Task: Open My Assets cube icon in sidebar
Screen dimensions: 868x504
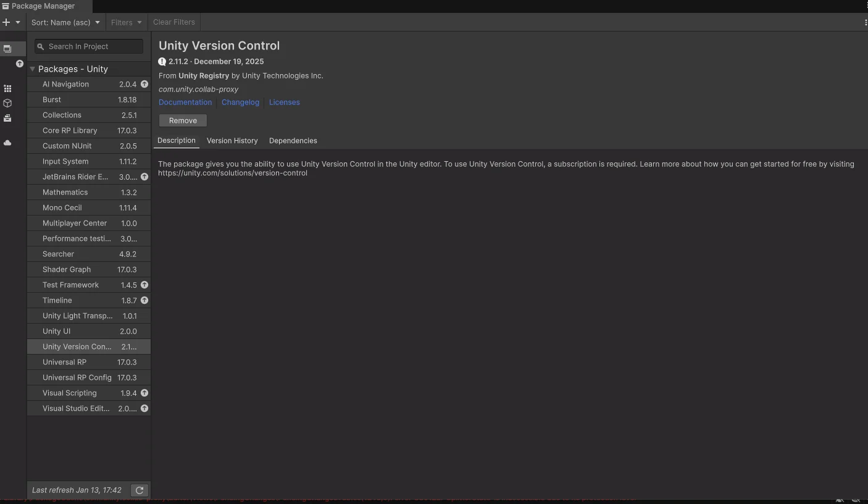Action: [7, 103]
